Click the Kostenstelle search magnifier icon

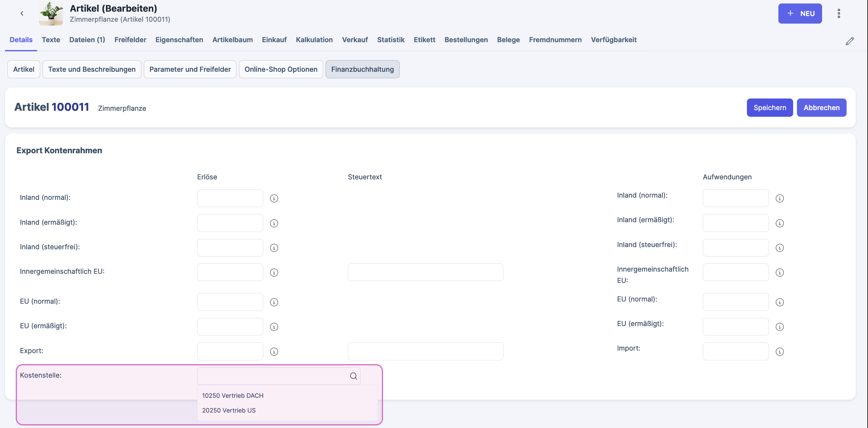[x=353, y=376]
